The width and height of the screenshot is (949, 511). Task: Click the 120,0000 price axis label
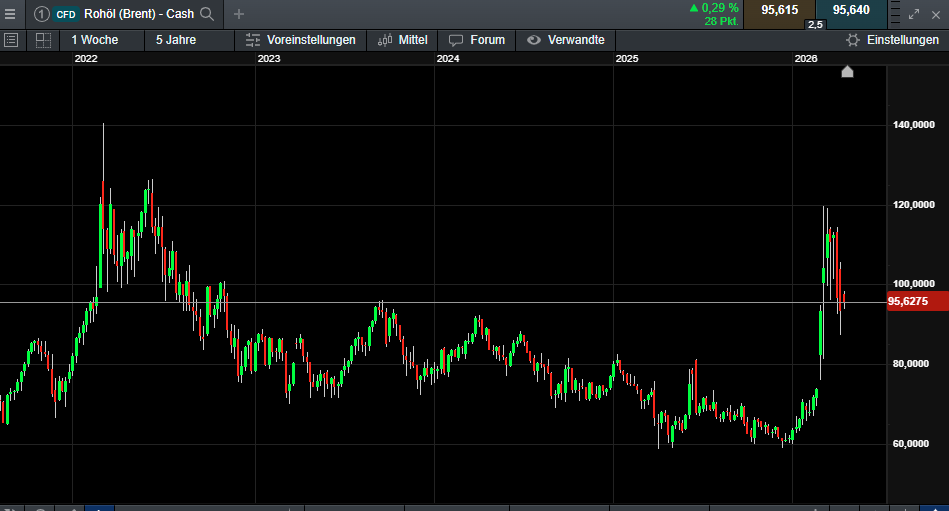click(914, 205)
